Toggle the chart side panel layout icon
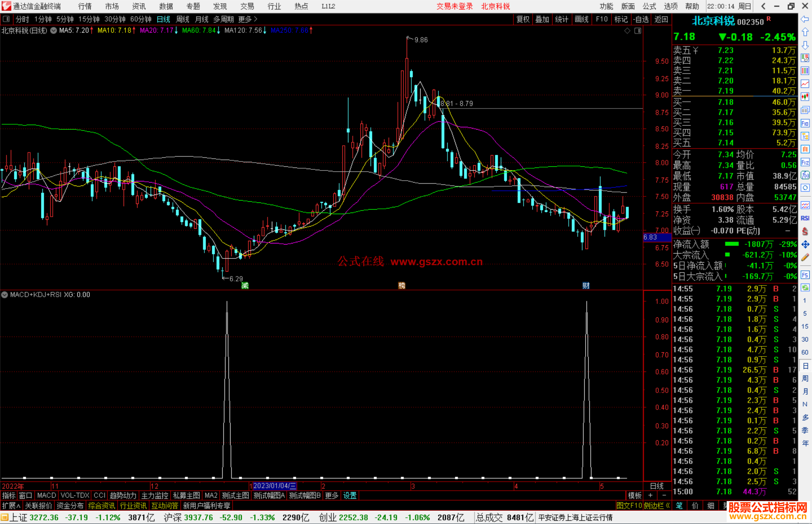The image size is (812, 524). [638, 31]
